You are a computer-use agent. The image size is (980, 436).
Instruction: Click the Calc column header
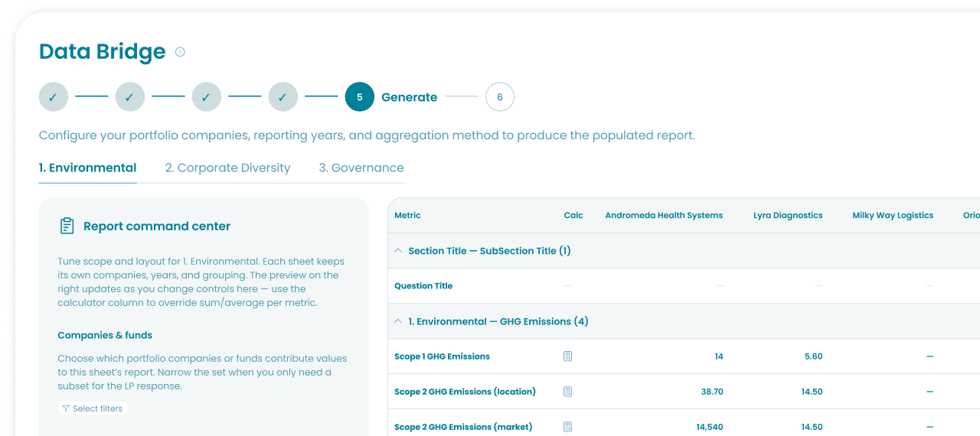573,216
